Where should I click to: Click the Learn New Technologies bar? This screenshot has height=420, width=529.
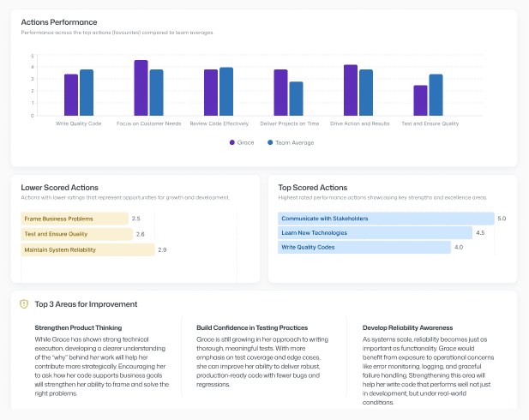click(375, 232)
